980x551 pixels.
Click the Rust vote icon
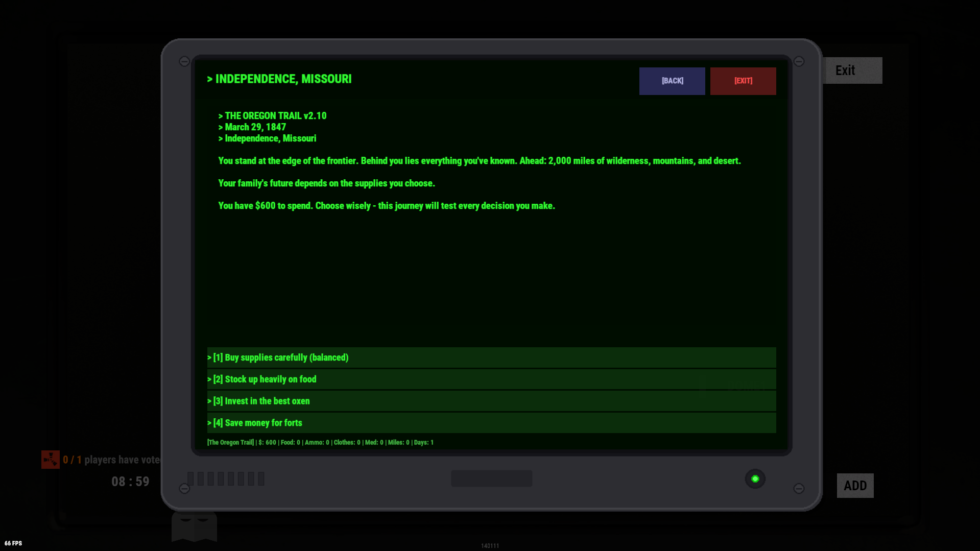click(x=51, y=460)
